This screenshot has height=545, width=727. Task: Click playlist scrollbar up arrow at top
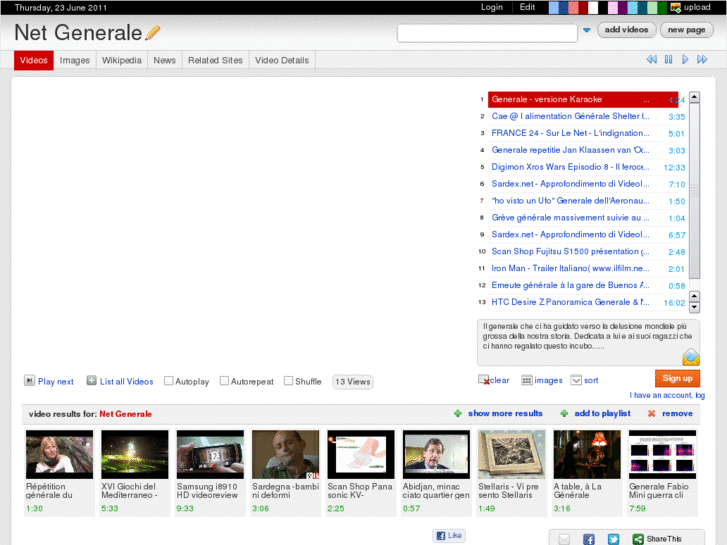[x=694, y=97]
